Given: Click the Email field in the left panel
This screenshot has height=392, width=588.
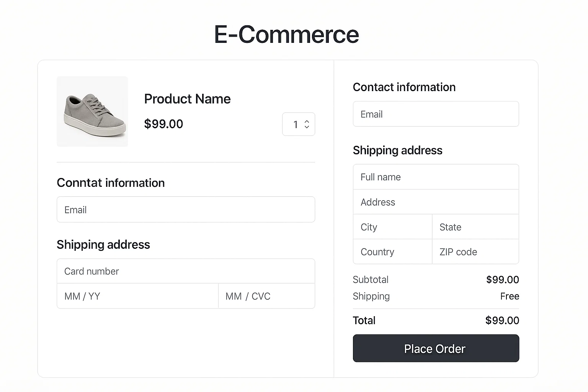Looking at the screenshot, I should (x=186, y=209).
